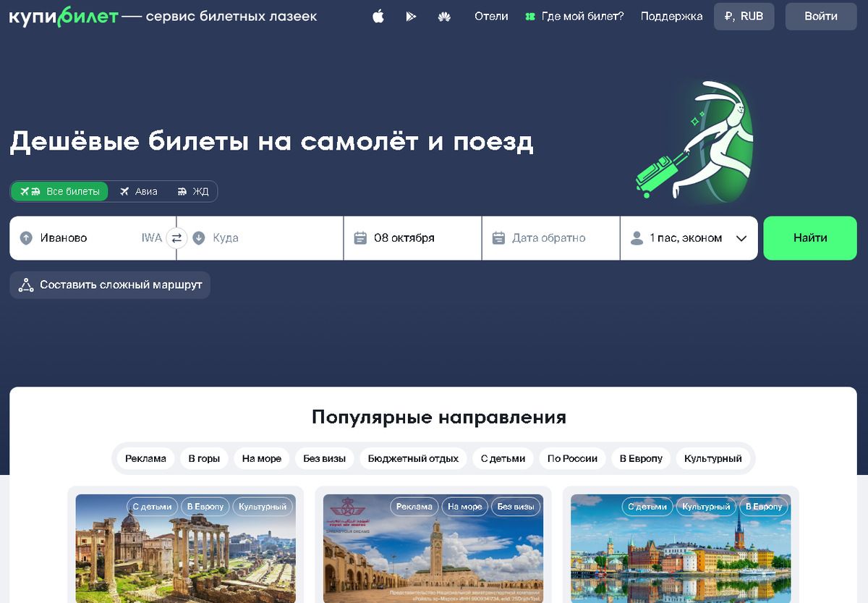The image size is (868, 603).
Task: Open the Google Play store icon
Action: tap(411, 16)
